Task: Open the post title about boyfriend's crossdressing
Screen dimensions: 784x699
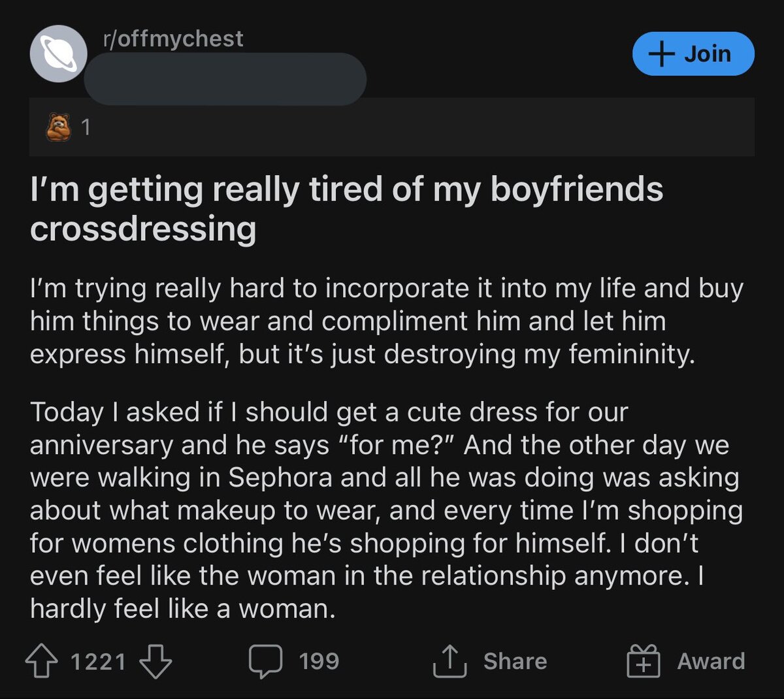Action: pyautogui.click(x=346, y=209)
